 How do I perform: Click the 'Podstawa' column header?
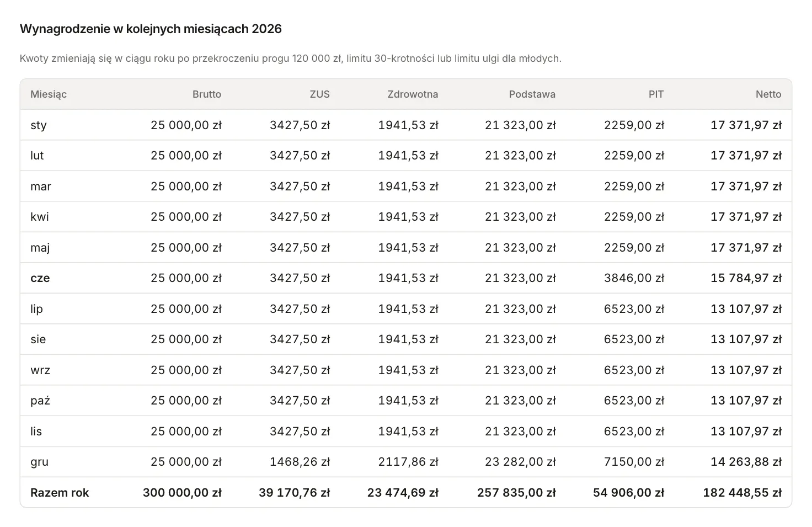532,94
